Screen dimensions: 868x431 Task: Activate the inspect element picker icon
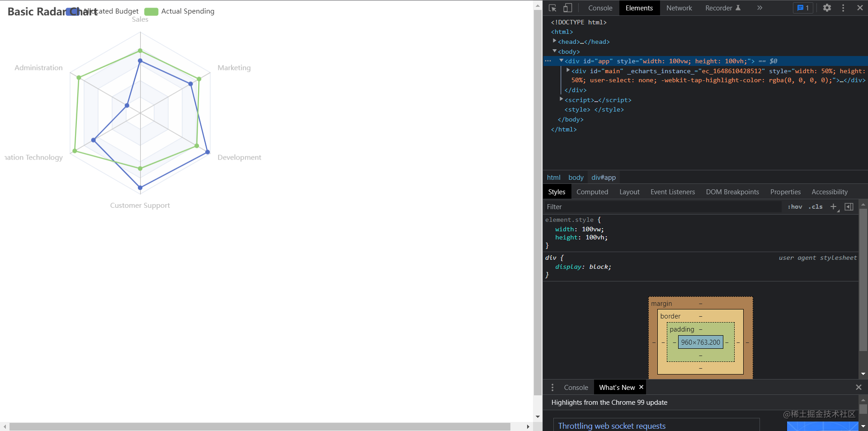coord(552,8)
